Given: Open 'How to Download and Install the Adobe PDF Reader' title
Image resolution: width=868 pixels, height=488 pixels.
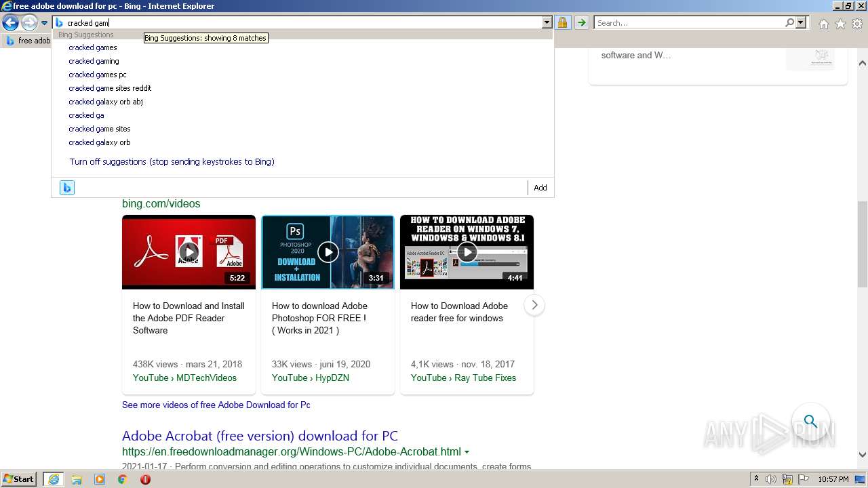Looking at the screenshot, I should tap(189, 318).
